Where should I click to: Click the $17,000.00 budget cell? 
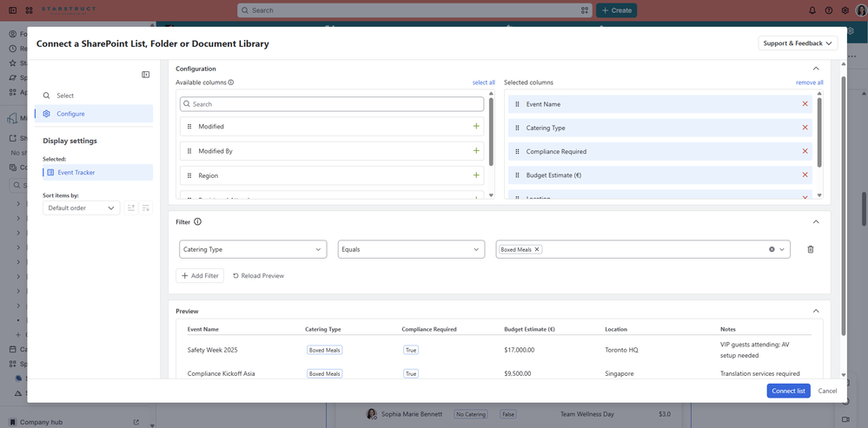(x=520, y=350)
